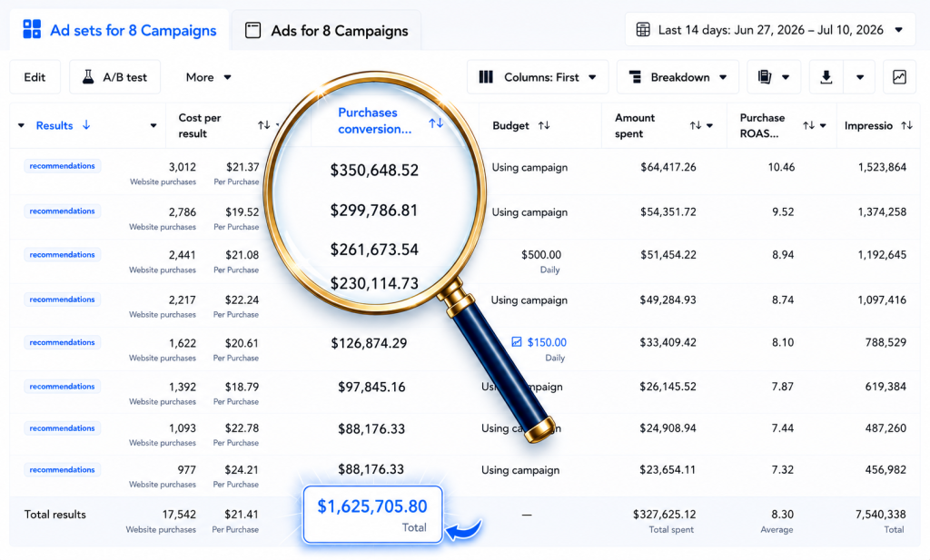This screenshot has width=930, height=560.
Task: Click the Results column header
Action: pos(54,125)
